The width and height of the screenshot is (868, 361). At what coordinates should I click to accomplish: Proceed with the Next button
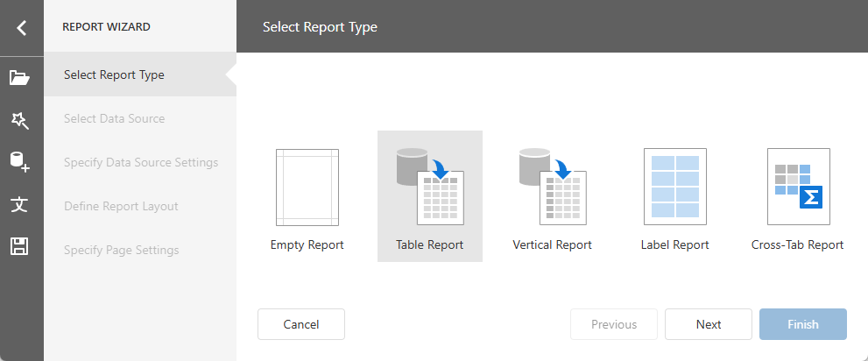click(x=709, y=324)
